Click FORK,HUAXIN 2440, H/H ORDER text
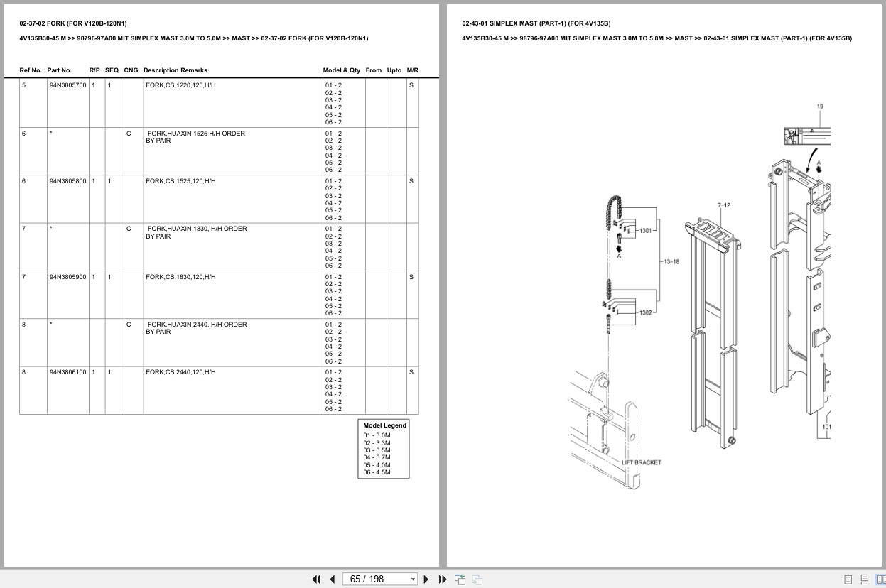This screenshot has width=886, height=588. point(197,325)
